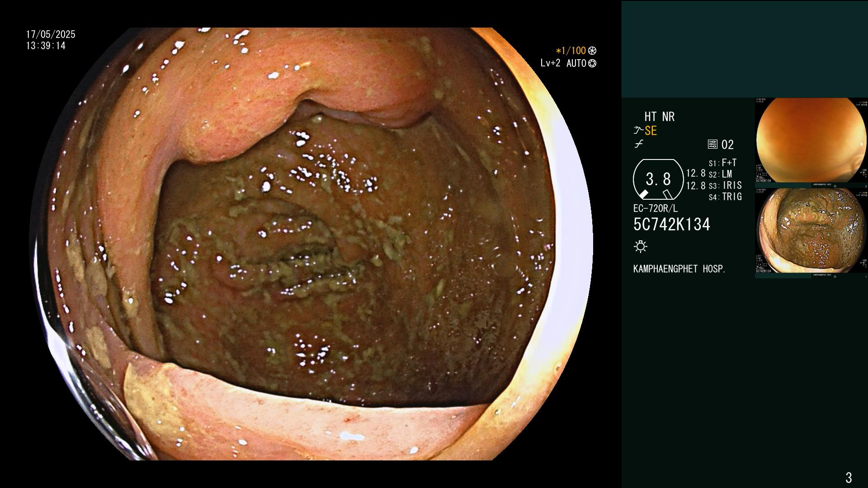Click the color enhancement icon below SE
This screenshot has height=488, width=868.
pos(639,144)
